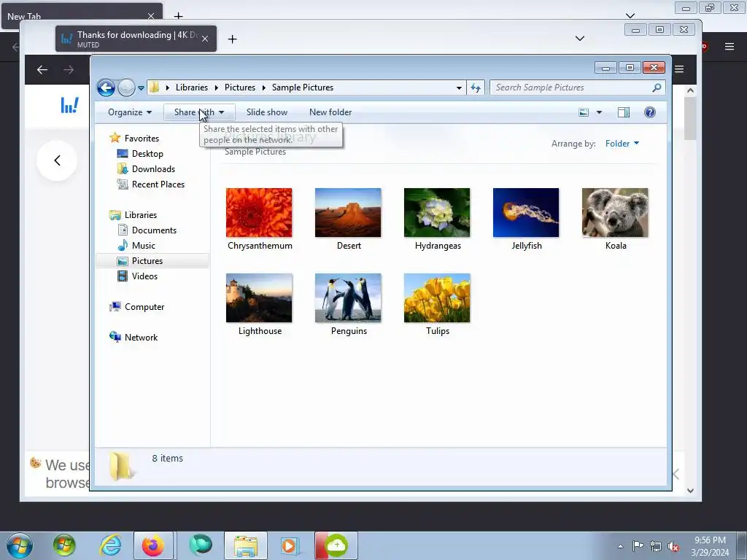Viewport: 747px width, 560px height.
Task: Open hamburger menu of rear browser window
Action: pos(729,46)
